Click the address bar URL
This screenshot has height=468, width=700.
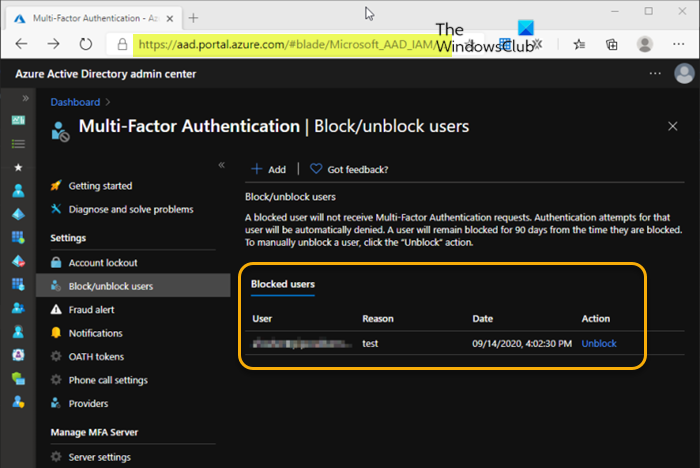(286, 45)
